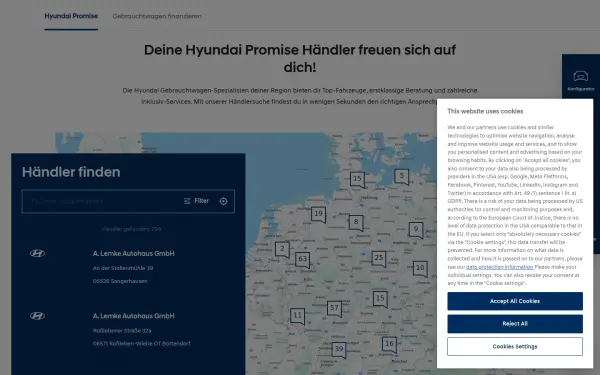Switch to Gebrauchtwagen finanzieren tab
The height and width of the screenshot is (375, 600).
pyautogui.click(x=157, y=16)
